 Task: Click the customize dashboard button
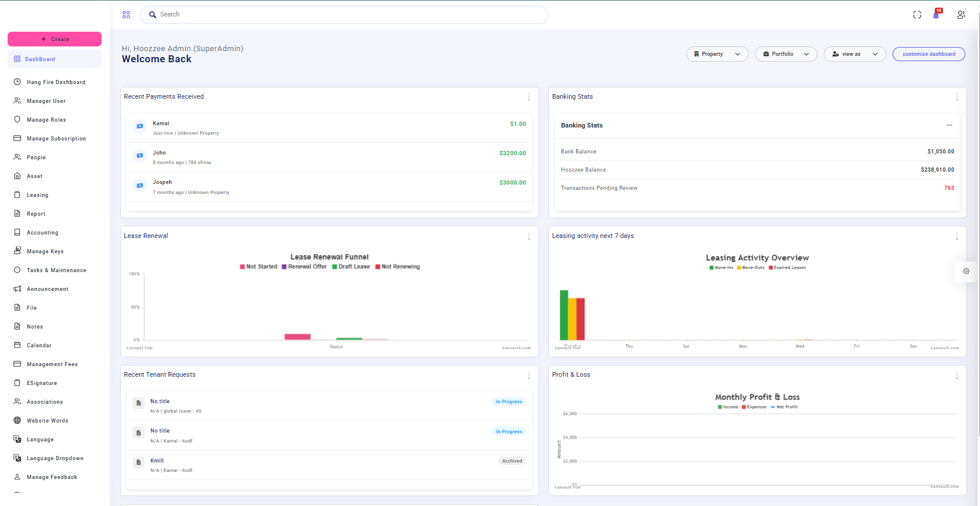pos(928,54)
